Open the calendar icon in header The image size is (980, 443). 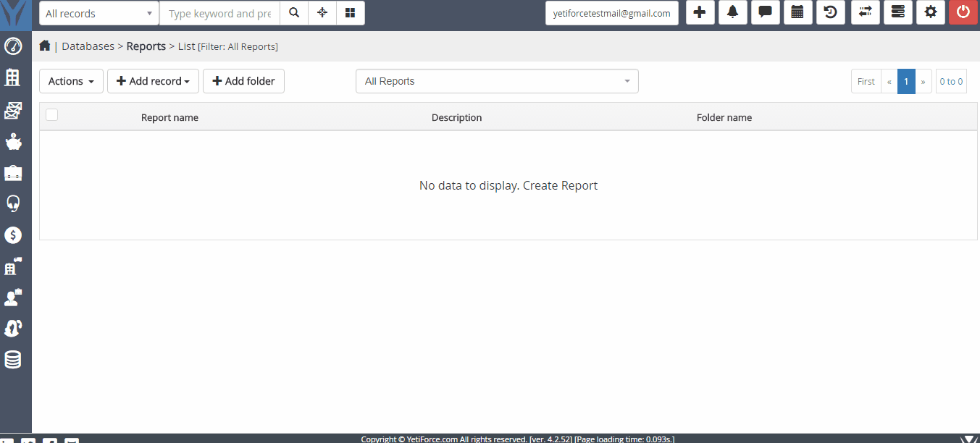797,12
